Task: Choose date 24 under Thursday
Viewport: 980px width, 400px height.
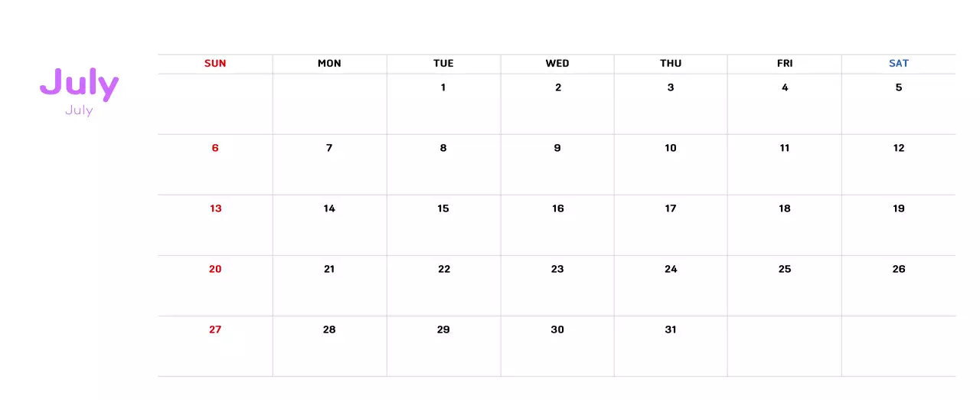Action: click(x=671, y=269)
